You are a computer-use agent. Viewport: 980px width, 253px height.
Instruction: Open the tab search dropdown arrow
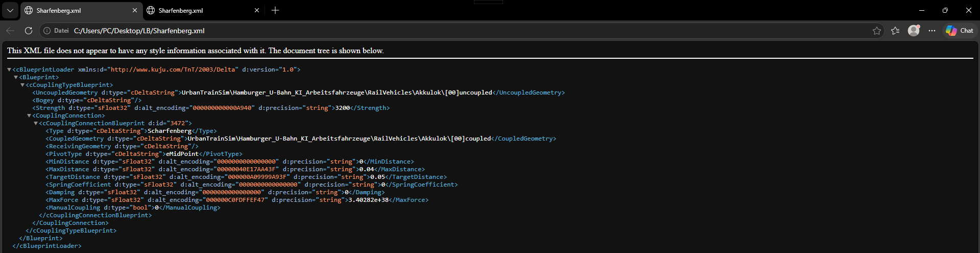coord(10,10)
